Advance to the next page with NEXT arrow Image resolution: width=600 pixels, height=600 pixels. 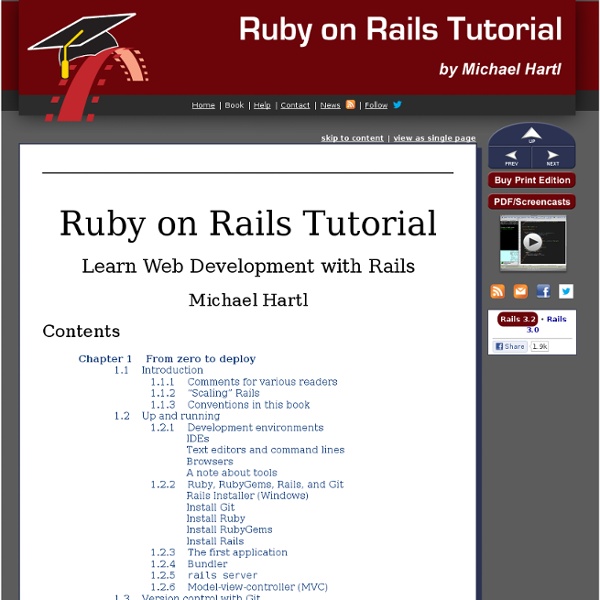tap(553, 157)
